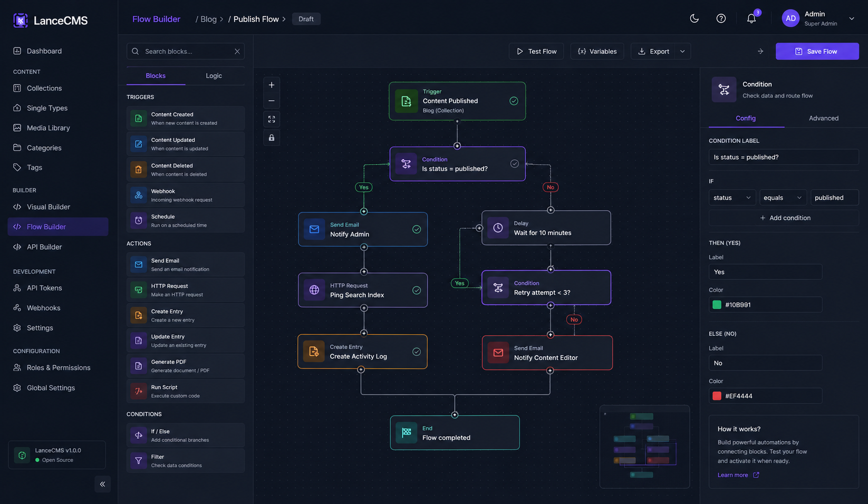Open the notifications bell
This screenshot has height=504, width=868.
(751, 19)
